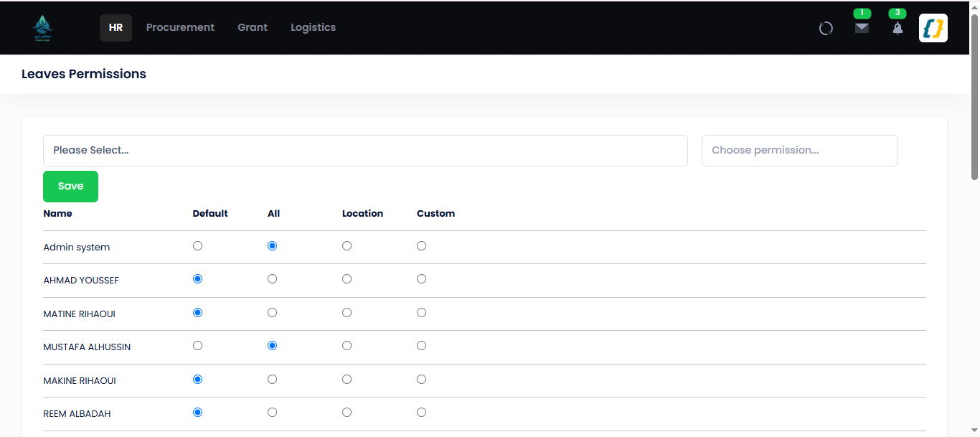980x437 pixels.
Task: Select All for Admin system
Action: pyautogui.click(x=273, y=246)
